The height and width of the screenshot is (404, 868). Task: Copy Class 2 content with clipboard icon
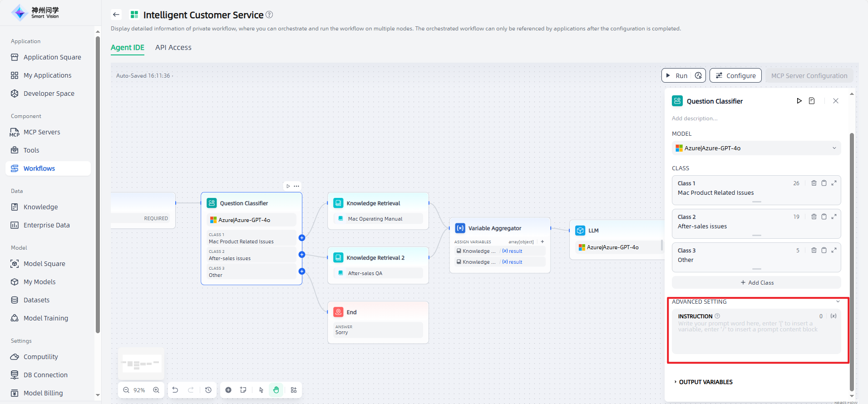tap(824, 217)
